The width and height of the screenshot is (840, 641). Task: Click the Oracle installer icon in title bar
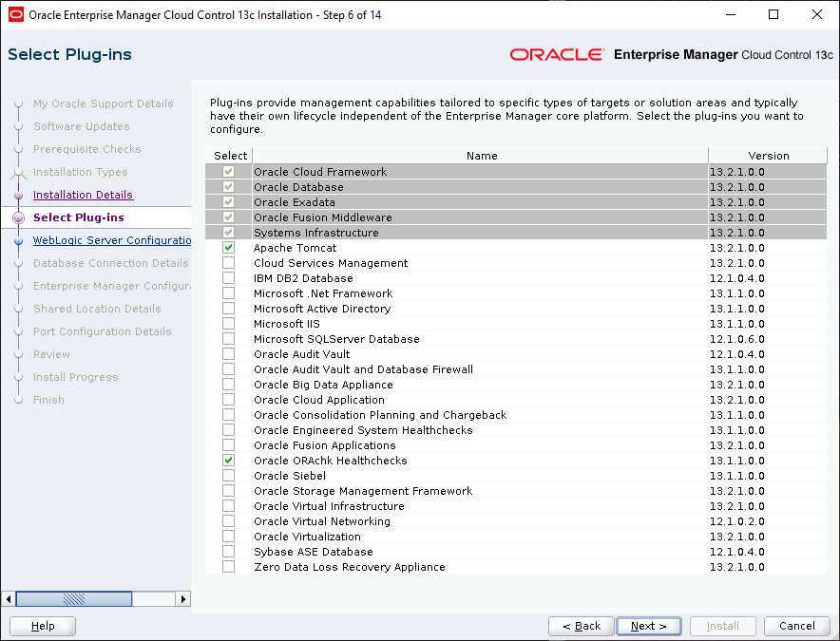tap(16, 14)
